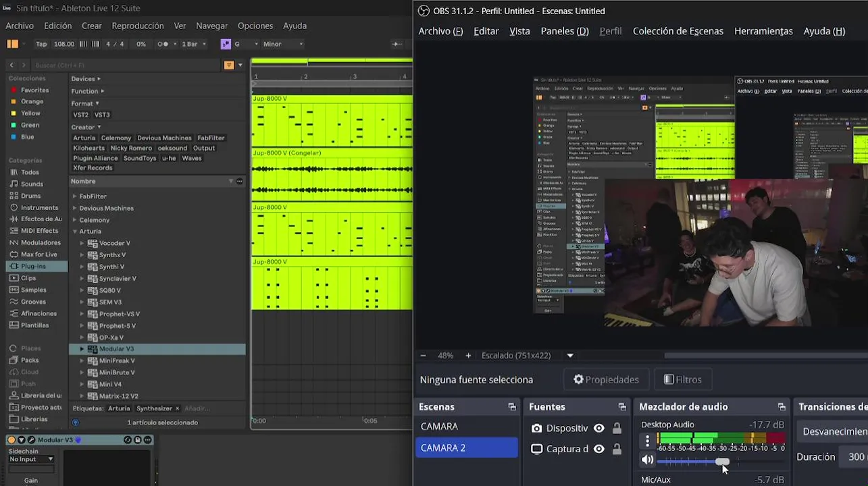
Task: Open the Nombre column options ellipsis
Action: (x=239, y=181)
